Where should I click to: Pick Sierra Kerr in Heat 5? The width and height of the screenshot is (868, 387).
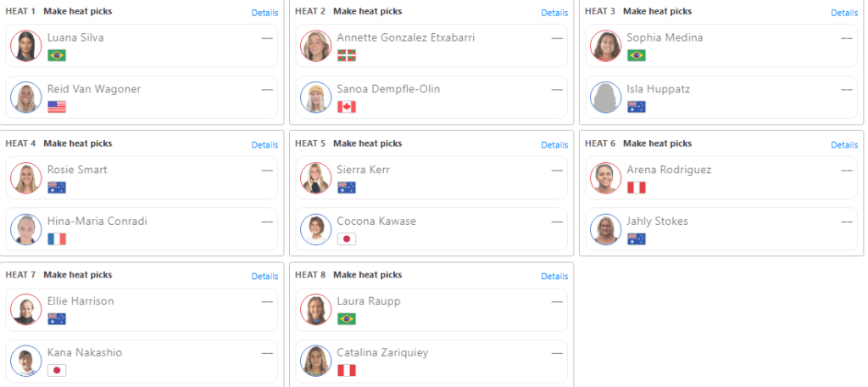click(431, 177)
